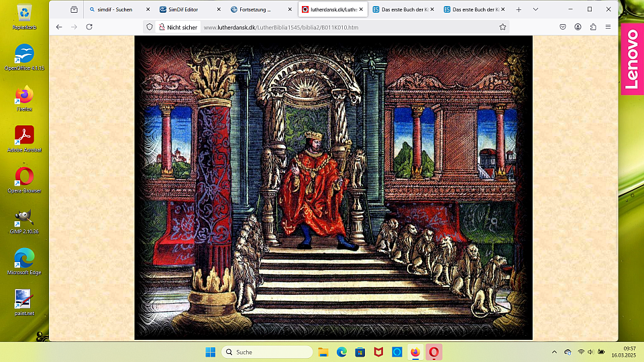Viewport: 644px width, 362px height.
Task: Open the OneDrive cloud tray icon
Action: pos(568,352)
